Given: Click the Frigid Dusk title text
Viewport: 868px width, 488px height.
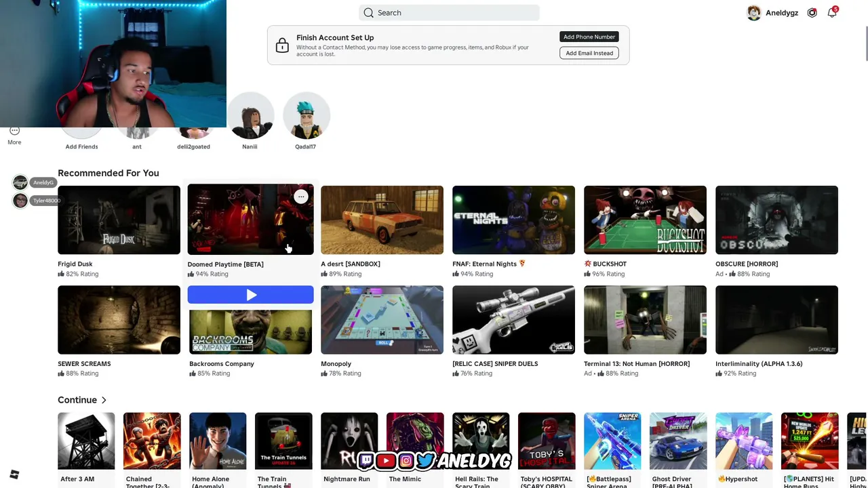Looking at the screenshot, I should 75,264.
